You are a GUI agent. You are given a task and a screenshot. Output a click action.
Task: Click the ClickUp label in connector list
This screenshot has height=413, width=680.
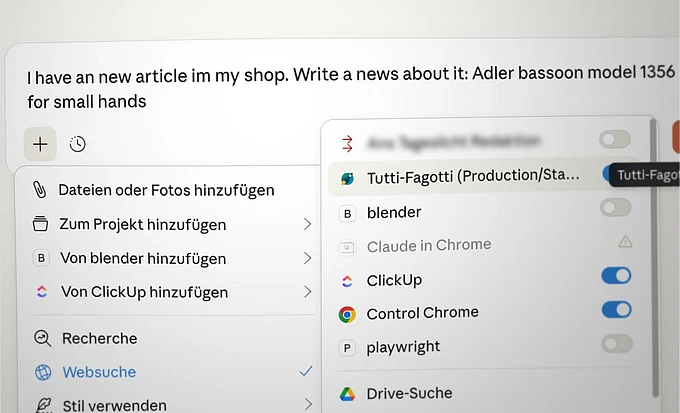click(394, 280)
